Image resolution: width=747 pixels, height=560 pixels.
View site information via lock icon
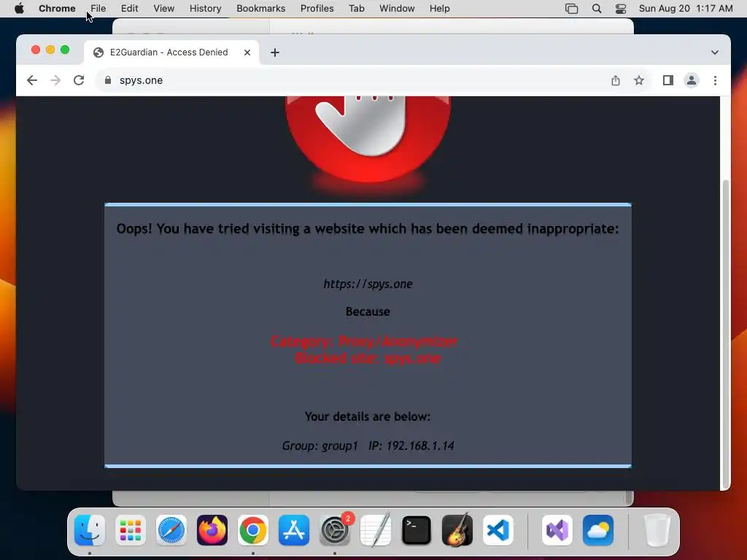[x=108, y=80]
